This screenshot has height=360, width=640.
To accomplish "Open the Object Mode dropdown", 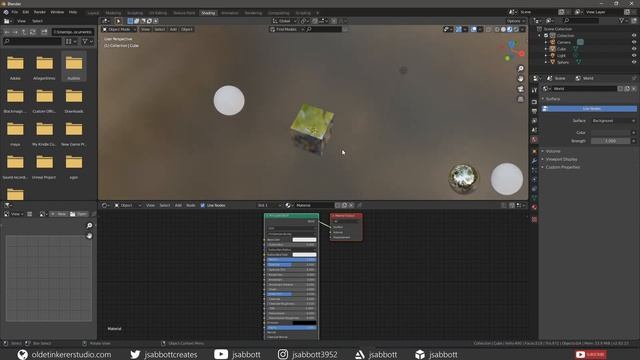I will click(x=119, y=29).
